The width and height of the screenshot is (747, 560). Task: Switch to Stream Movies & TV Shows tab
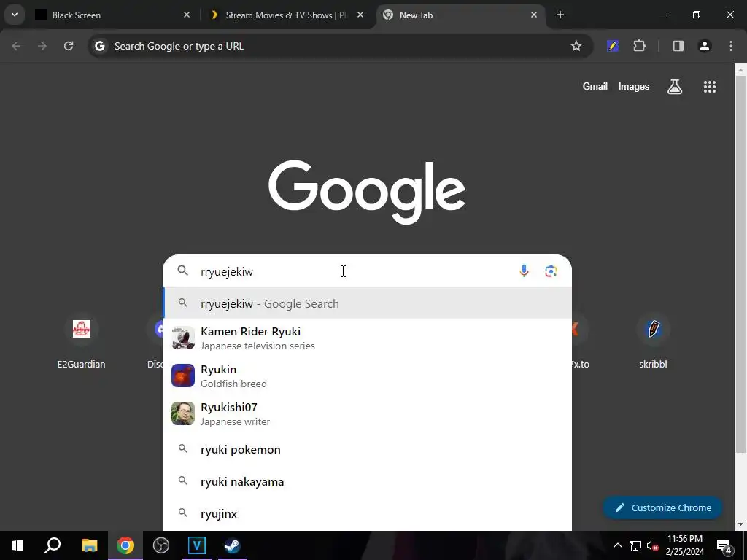286,15
